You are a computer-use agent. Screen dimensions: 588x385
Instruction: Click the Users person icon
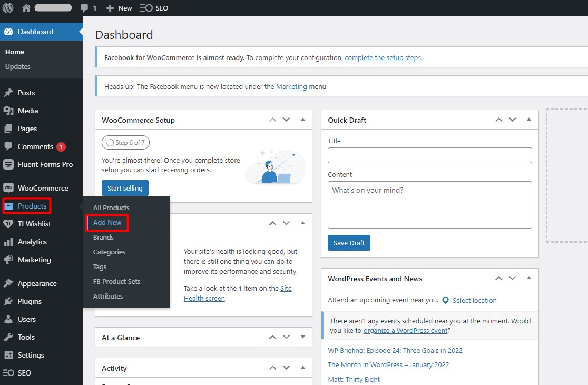(8, 319)
